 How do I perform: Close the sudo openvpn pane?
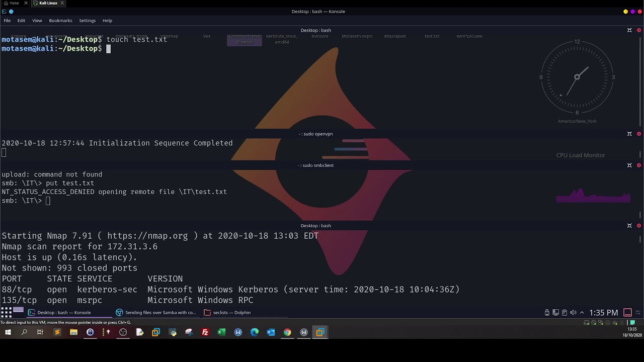[x=639, y=134]
